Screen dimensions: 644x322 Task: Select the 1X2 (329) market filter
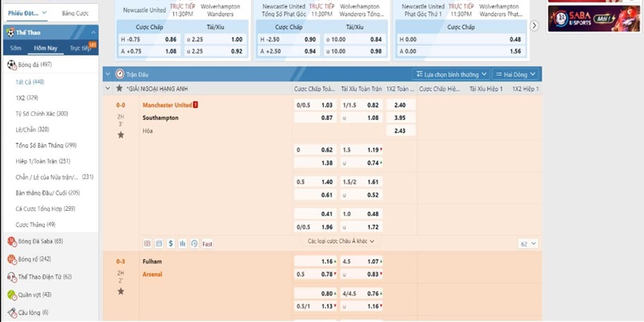click(x=27, y=97)
